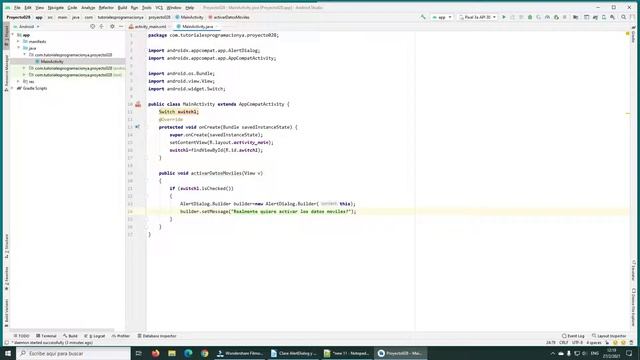
Task: Select the MainActivity.java editor tab
Action: [197, 27]
